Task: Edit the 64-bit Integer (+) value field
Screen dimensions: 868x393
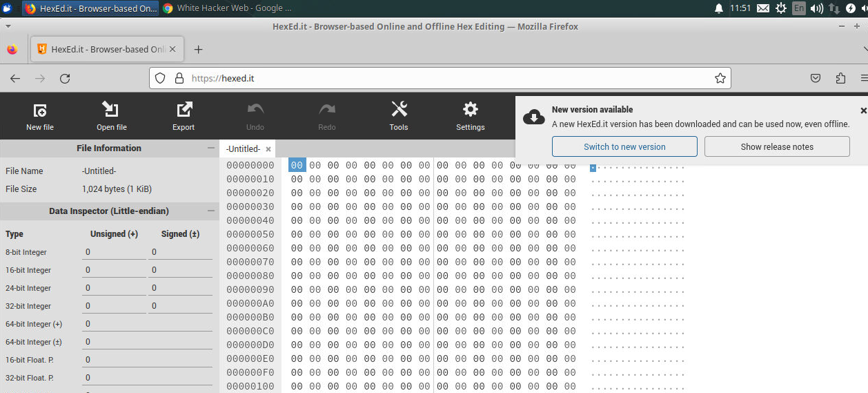Action: tap(148, 324)
